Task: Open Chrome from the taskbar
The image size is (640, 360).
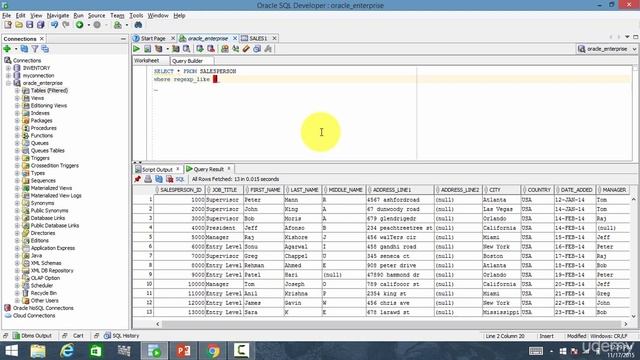Action: point(213,351)
